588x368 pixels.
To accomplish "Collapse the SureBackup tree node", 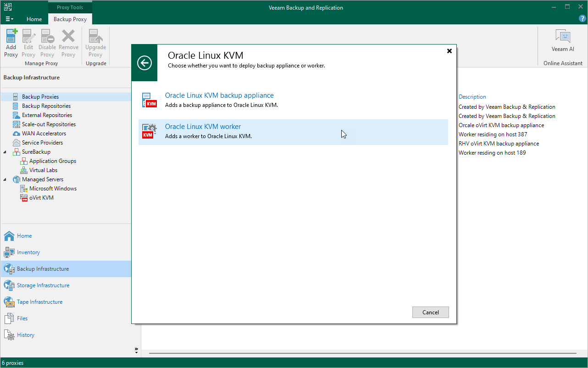I will (x=5, y=152).
